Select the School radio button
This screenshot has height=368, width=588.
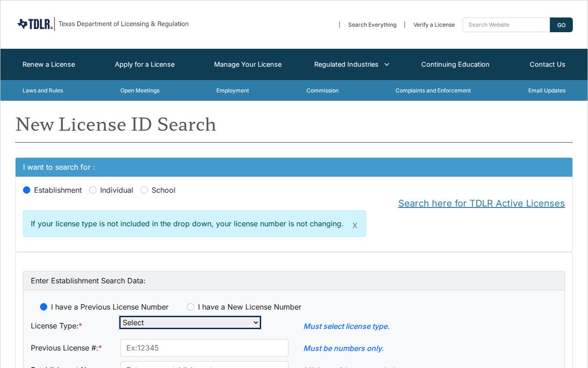coord(144,190)
